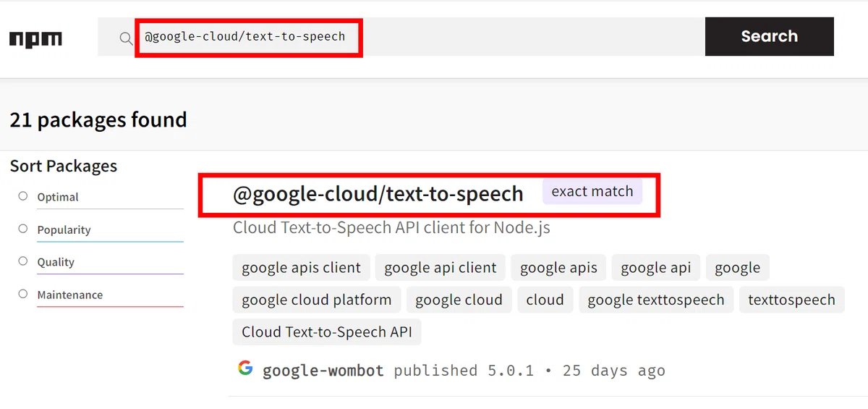Click the magnifying glass search icon
The image size is (868, 409).
[x=127, y=38]
